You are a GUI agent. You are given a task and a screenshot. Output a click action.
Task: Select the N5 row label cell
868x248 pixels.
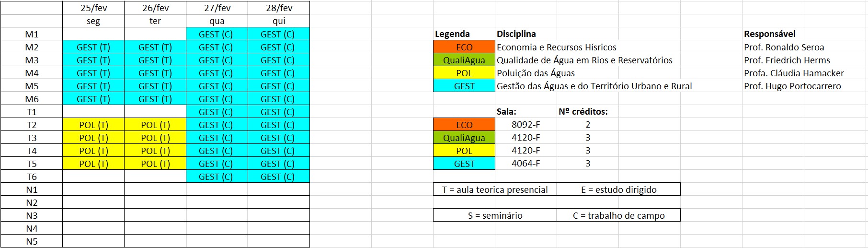(x=32, y=241)
